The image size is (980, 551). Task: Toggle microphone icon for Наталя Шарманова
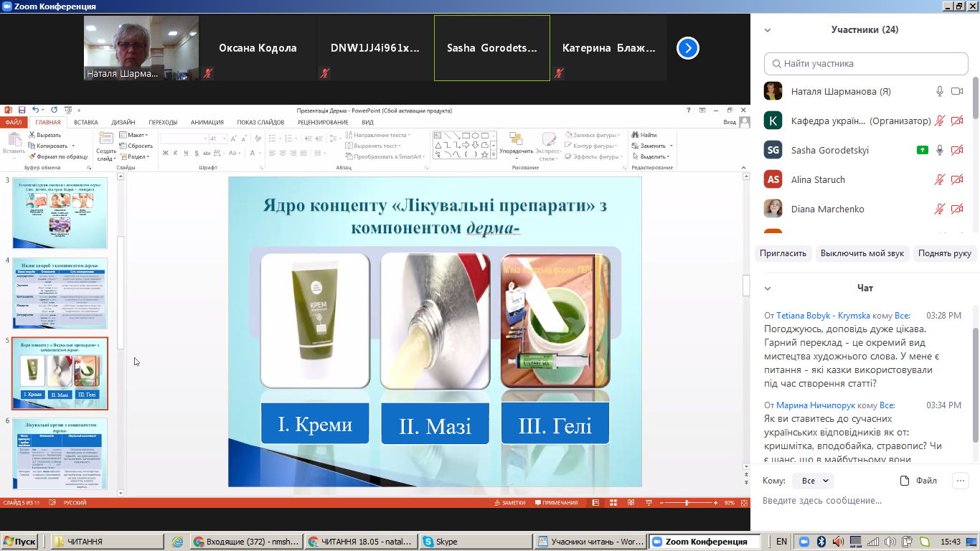point(939,91)
